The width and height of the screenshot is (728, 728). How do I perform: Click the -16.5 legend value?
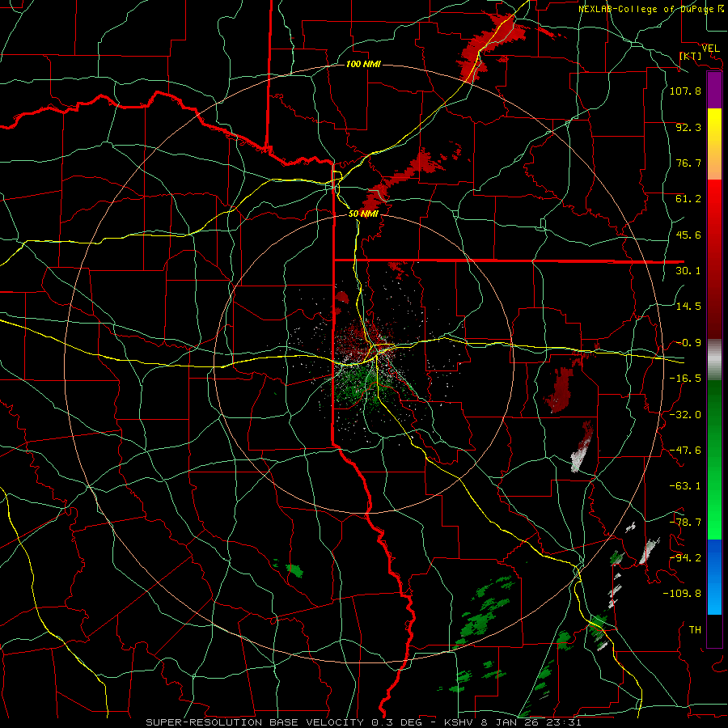pyautogui.click(x=685, y=379)
